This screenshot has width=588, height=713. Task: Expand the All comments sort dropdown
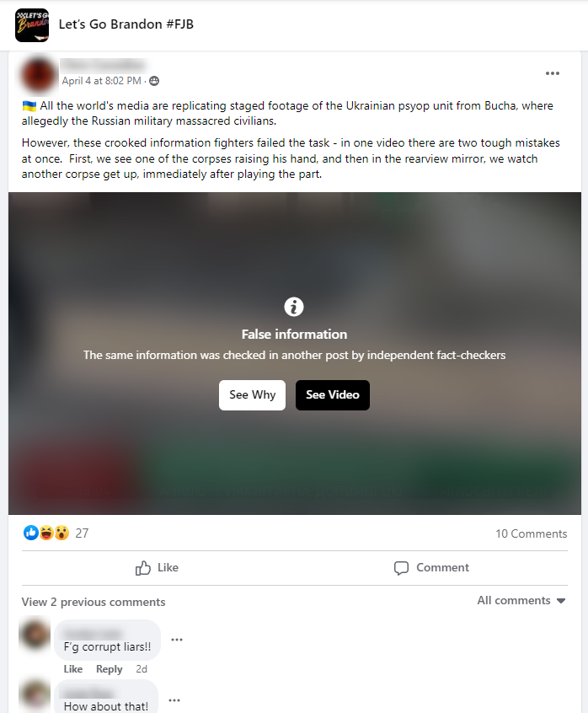(x=521, y=601)
